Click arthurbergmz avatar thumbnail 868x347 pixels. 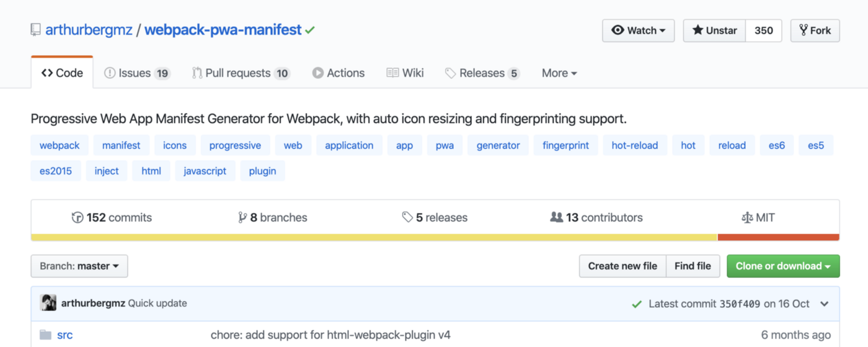click(48, 303)
